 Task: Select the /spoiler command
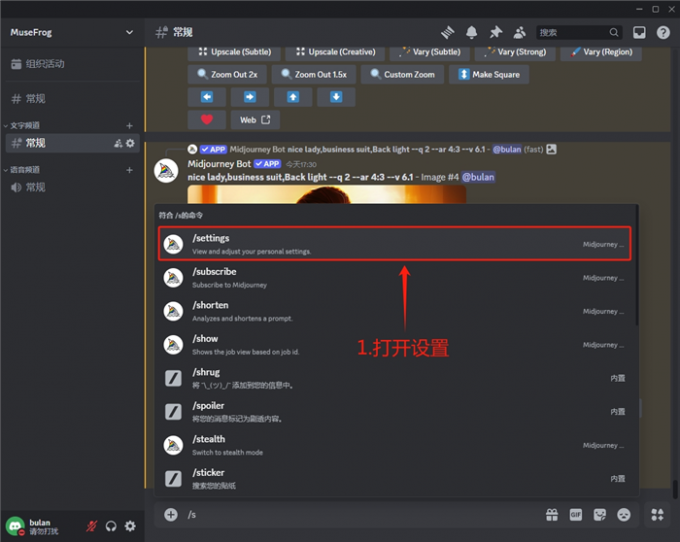395,411
